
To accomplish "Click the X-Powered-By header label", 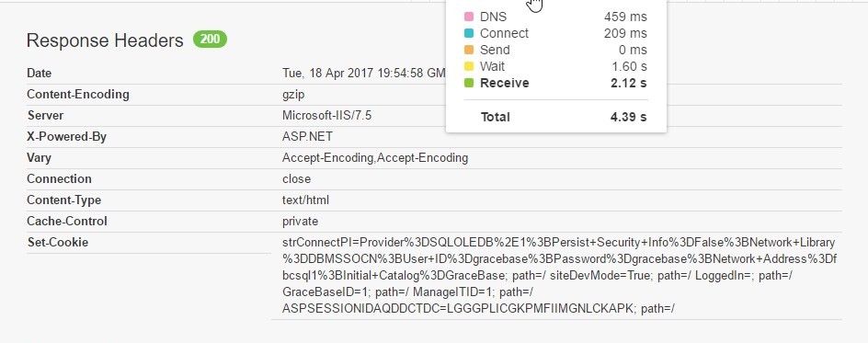I will [66, 137].
